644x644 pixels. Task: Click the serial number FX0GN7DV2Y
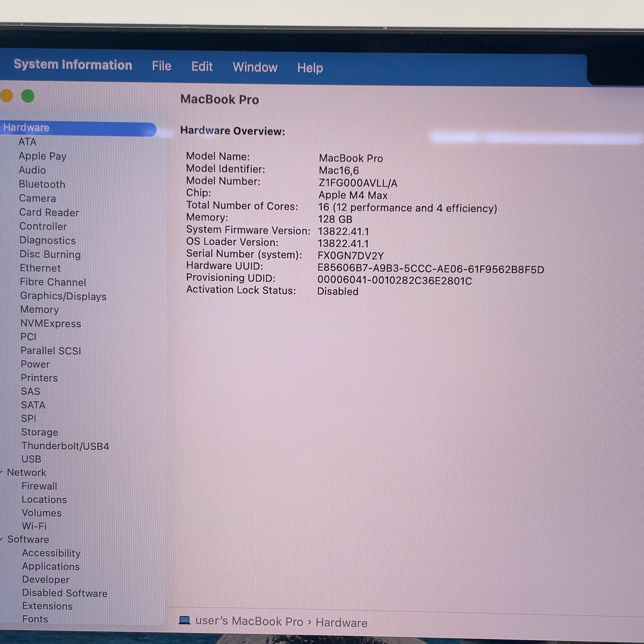click(x=351, y=256)
